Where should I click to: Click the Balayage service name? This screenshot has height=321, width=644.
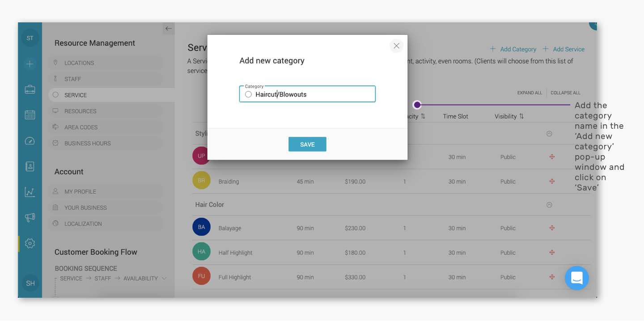(x=230, y=228)
